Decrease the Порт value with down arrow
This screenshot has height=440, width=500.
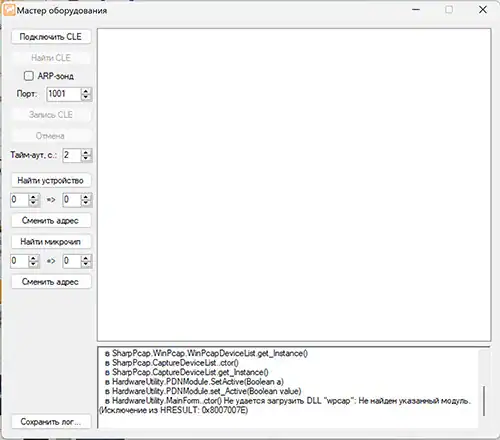pyautogui.click(x=86, y=97)
